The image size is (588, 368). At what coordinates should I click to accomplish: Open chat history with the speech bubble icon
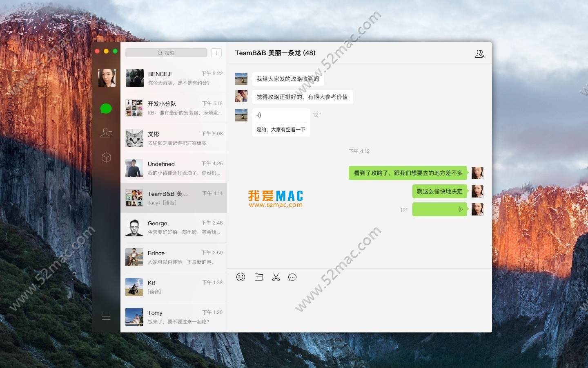[292, 277]
